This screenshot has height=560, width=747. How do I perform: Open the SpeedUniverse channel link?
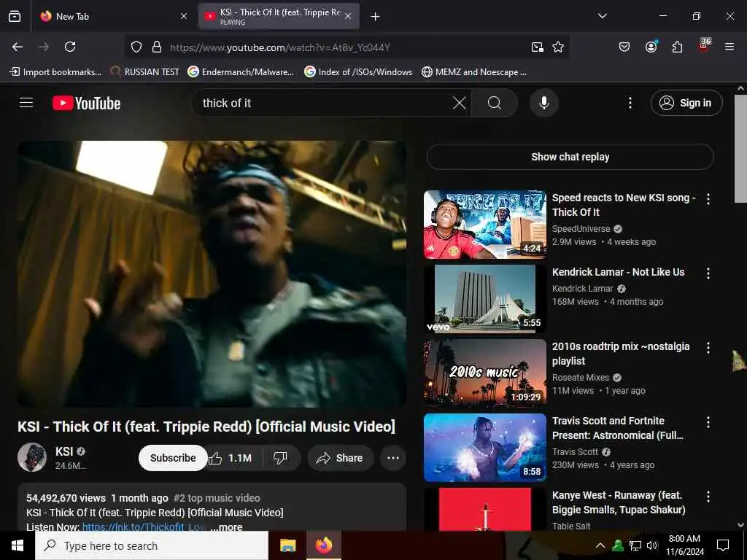pyautogui.click(x=581, y=228)
